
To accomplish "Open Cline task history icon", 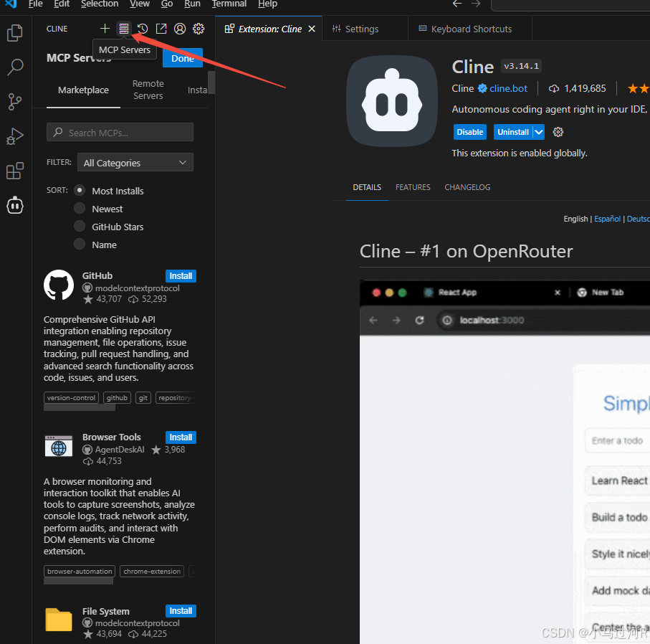I will point(143,29).
